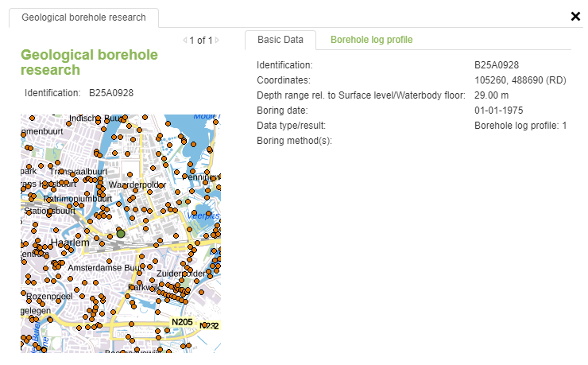Click the N205 road sign on map
The width and height of the screenshot is (588, 365).
click(x=182, y=322)
